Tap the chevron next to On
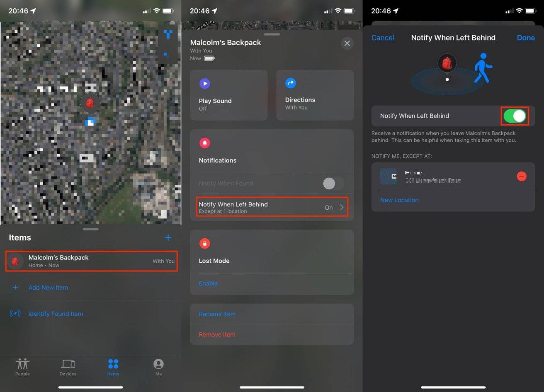This screenshot has width=544, height=392. click(342, 207)
